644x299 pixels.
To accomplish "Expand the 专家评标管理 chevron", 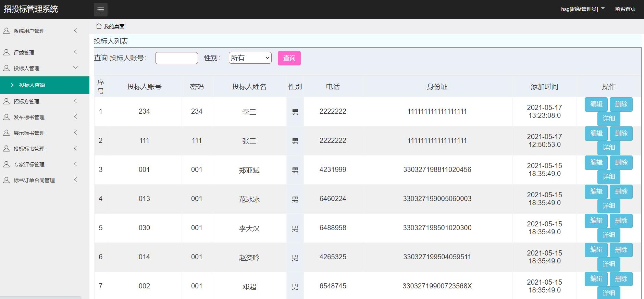I will click(x=75, y=164).
